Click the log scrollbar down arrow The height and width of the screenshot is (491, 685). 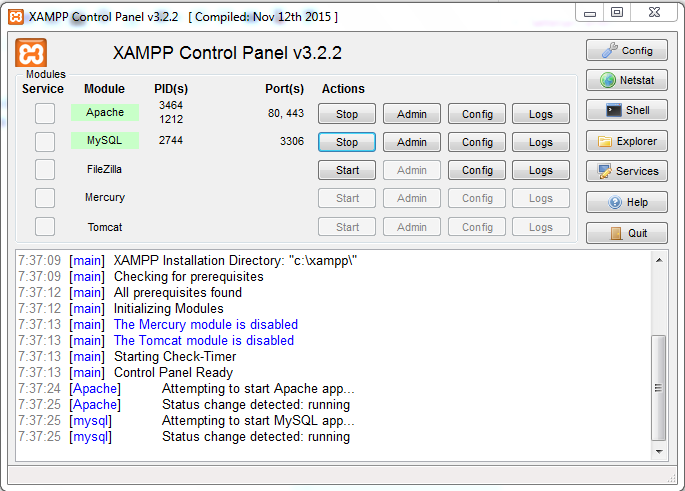tap(659, 451)
